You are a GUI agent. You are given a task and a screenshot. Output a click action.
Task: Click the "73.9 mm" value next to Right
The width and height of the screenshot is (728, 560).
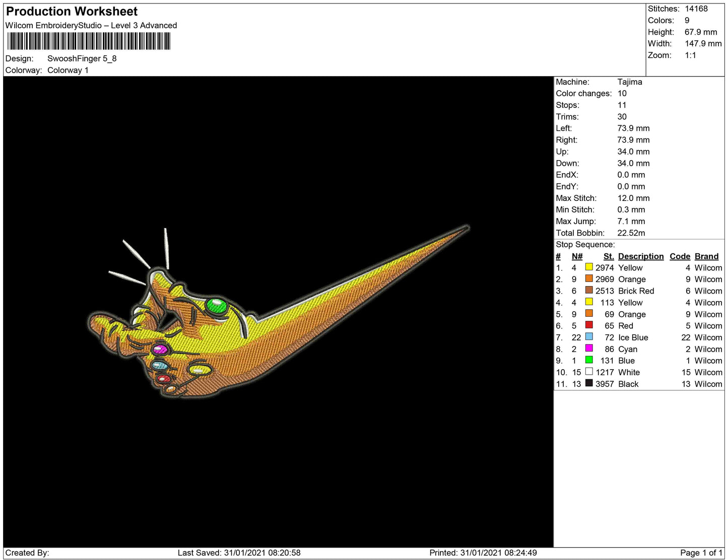pyautogui.click(x=634, y=139)
